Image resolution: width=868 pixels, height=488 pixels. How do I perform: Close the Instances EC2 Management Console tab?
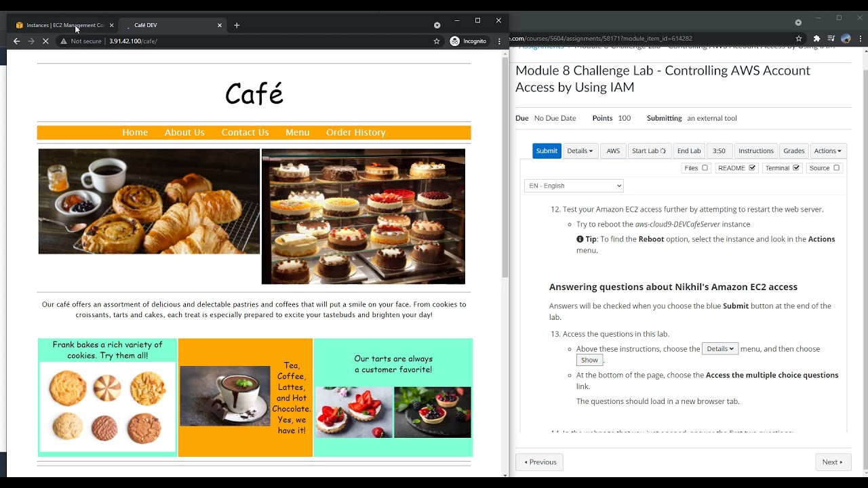point(111,25)
